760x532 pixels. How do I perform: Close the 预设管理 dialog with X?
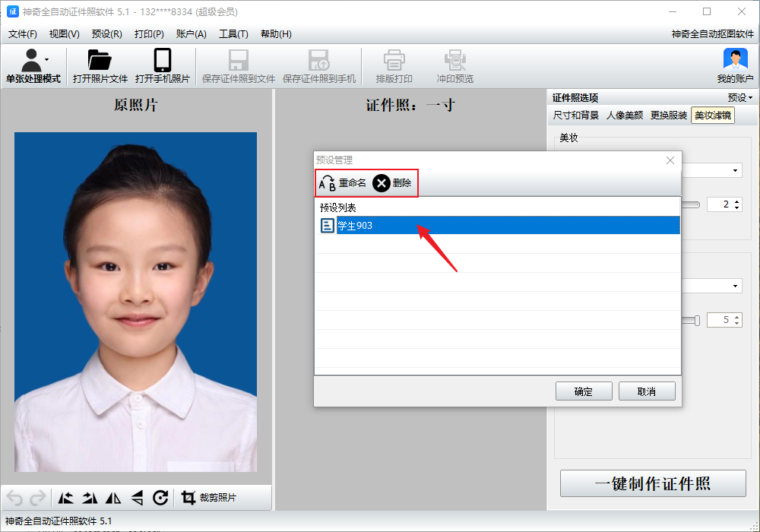[x=670, y=160]
